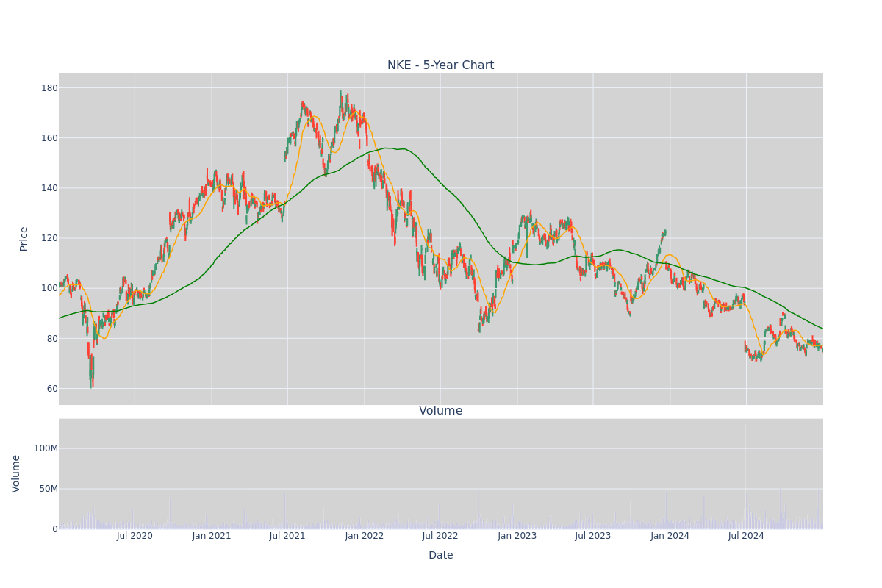This screenshot has width=882, height=588.
Task: Click the 140 price tick label
Action: 49,188
